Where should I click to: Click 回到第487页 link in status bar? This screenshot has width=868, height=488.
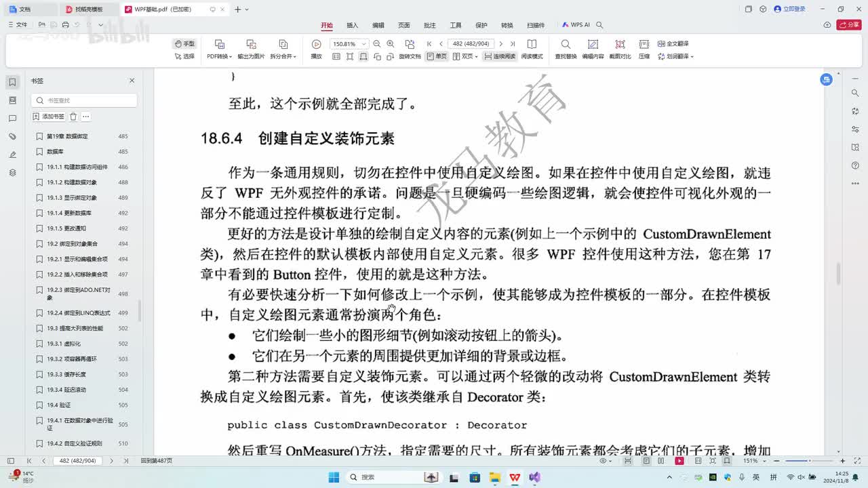tap(157, 461)
